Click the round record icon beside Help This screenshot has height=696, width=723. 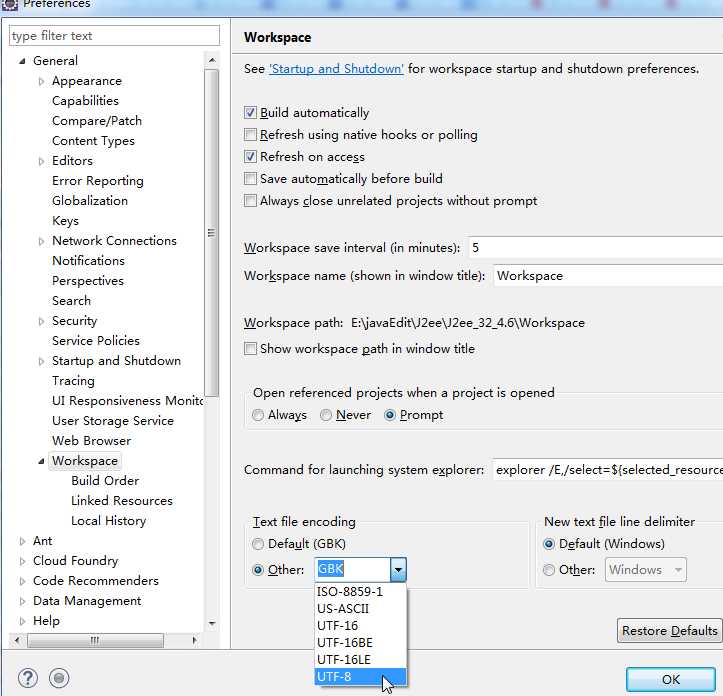[x=59, y=678]
